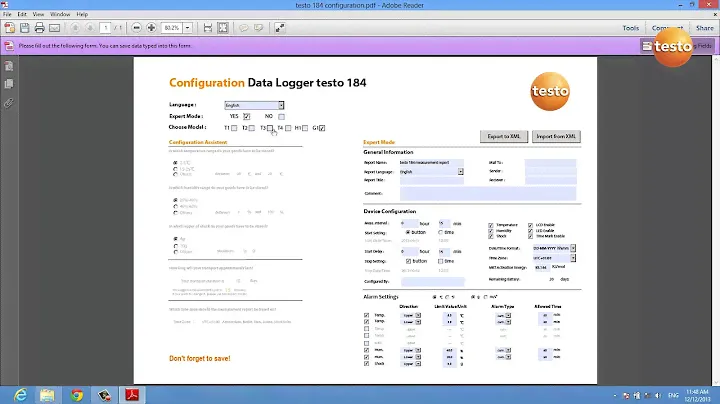Click the Send email envelope icon
Image resolution: width=720 pixels, height=404 pixels.
point(53,28)
